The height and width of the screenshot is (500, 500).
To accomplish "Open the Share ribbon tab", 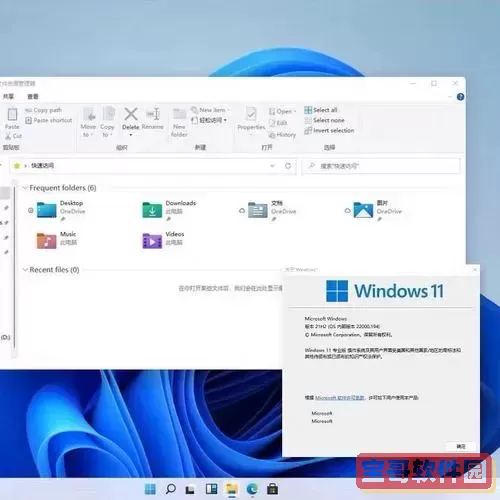I will 8,96.
